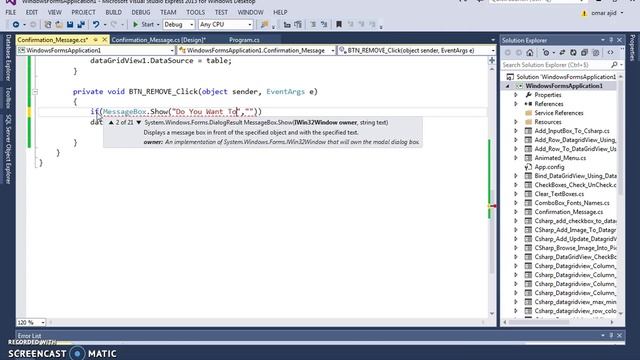Viewport: 640px width, 360px height.
Task: Open the SQL Server Object Explorer side tab
Action: [x=8, y=149]
